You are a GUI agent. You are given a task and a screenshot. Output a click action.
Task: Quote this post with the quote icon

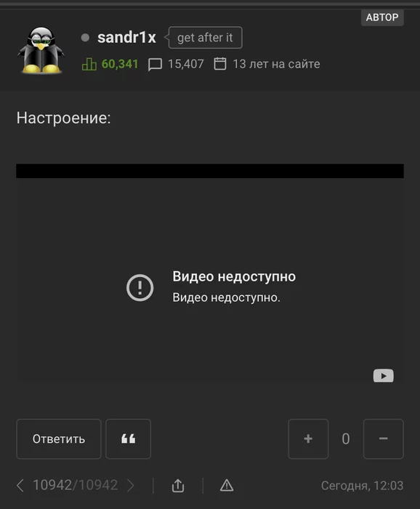128,439
